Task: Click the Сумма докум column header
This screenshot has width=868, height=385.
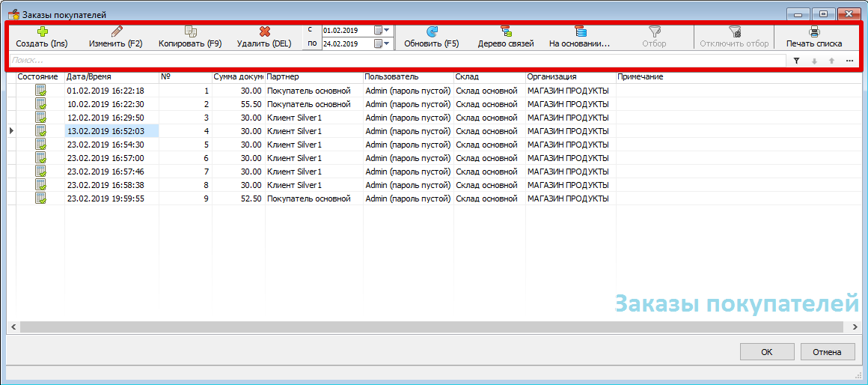Action: (x=239, y=77)
